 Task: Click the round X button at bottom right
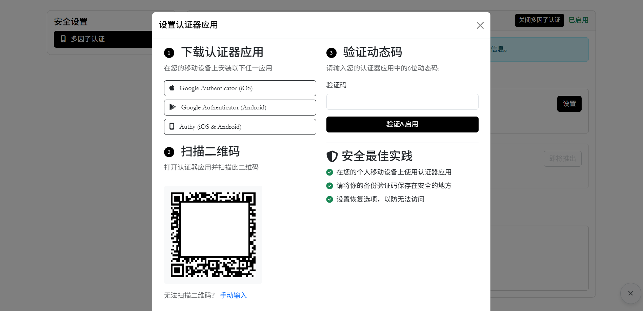coord(630,293)
